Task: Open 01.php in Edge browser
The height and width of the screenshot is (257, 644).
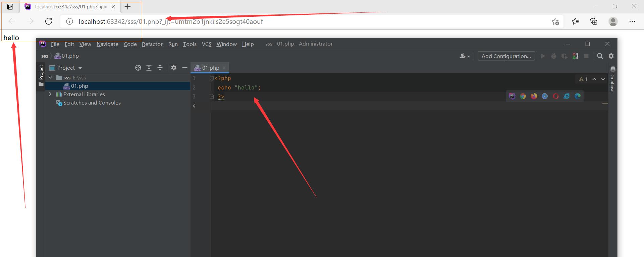Action: [578, 96]
